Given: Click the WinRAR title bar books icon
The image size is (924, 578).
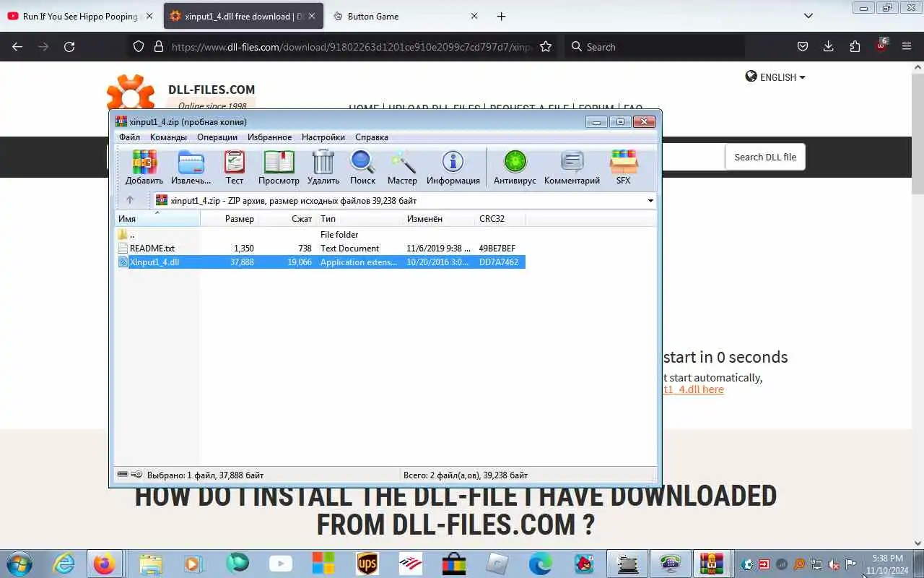Looking at the screenshot, I should point(121,121).
